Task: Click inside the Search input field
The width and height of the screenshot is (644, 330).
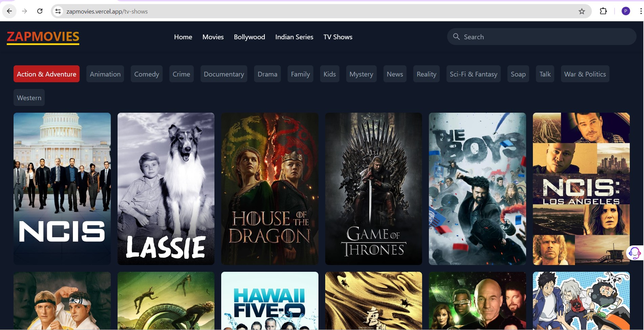Action: tap(508, 37)
